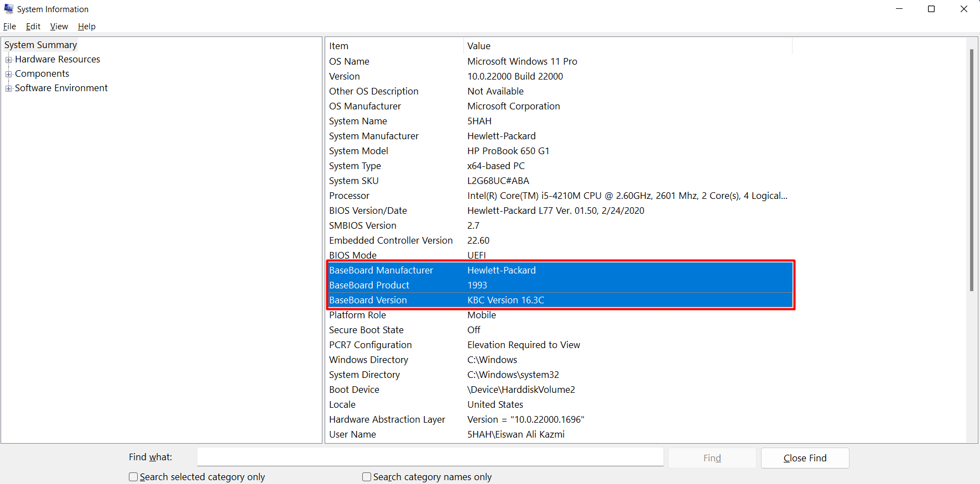
Task: Select the Platform Role row
Action: [560, 315]
